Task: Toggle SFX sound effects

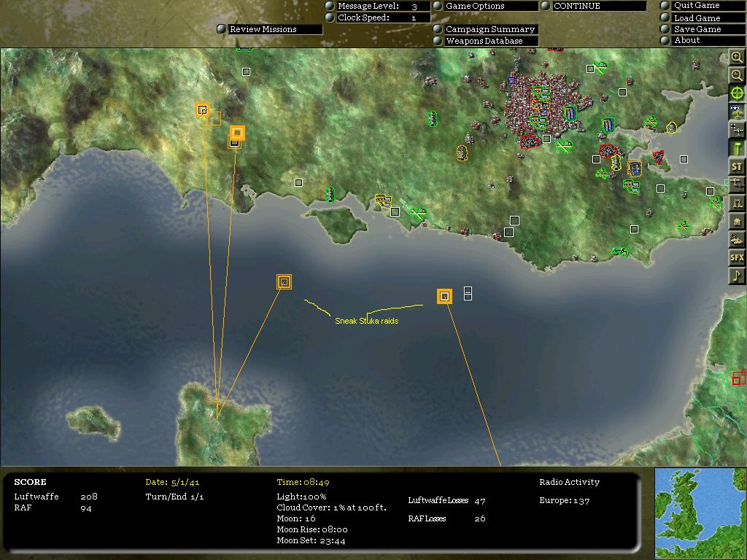Action: coord(737,257)
